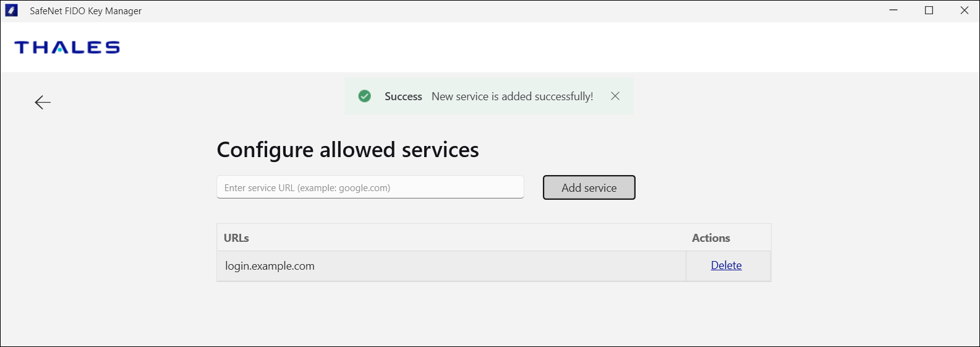Click the SafeNet app icon in title bar
The width and height of the screenshot is (980, 347).
(x=11, y=11)
